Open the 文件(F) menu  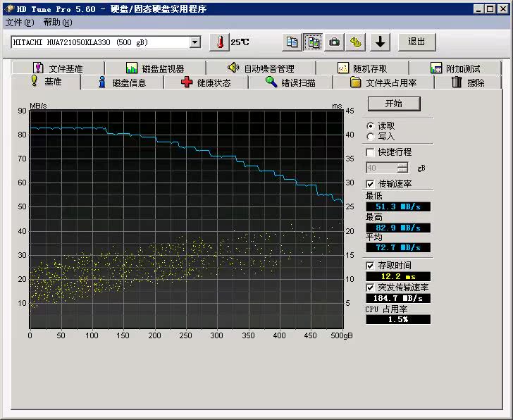[19, 23]
